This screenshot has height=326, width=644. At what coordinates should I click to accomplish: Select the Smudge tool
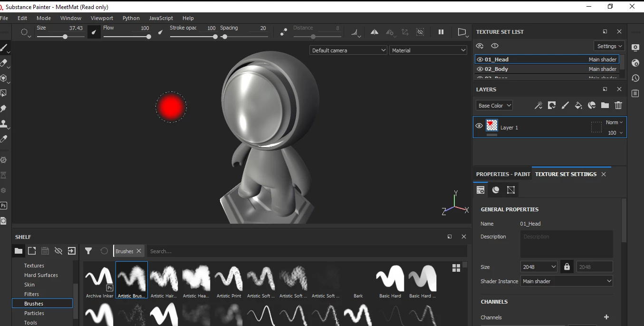[4, 109]
